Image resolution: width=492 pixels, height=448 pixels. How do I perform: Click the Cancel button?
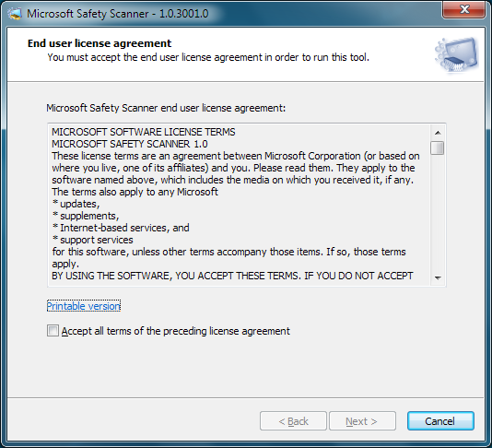point(440,421)
